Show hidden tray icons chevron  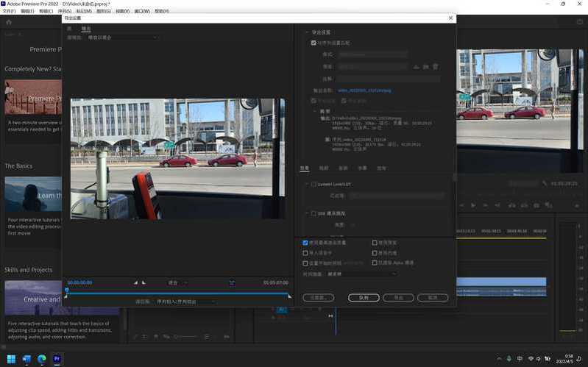(x=499, y=359)
